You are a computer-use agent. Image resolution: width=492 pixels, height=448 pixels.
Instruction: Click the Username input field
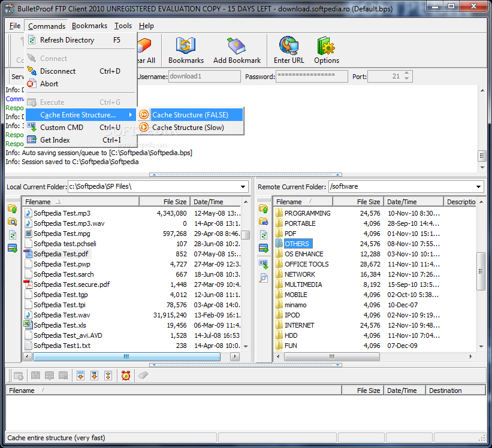(204, 77)
